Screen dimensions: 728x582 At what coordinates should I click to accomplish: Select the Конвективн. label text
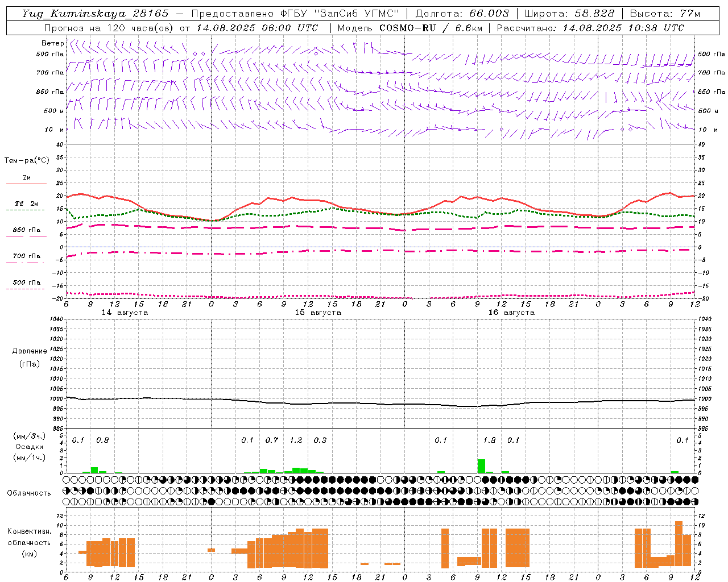(x=30, y=531)
